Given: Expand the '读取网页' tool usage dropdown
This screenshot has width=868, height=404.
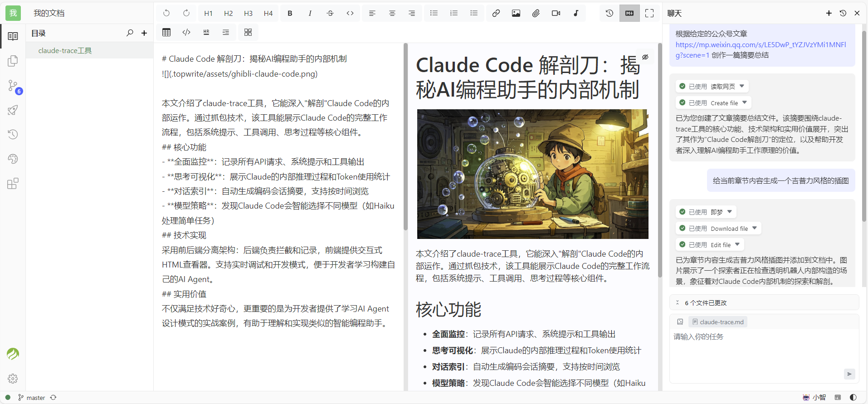Looking at the screenshot, I should pos(742,86).
